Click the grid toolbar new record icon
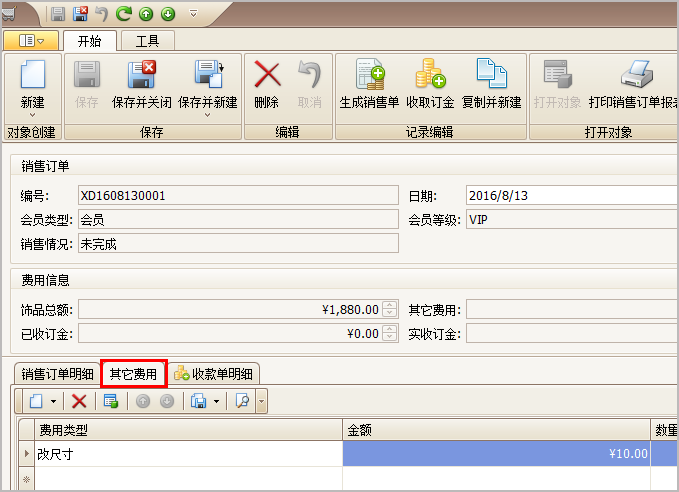This screenshot has width=679, height=492. 36,401
